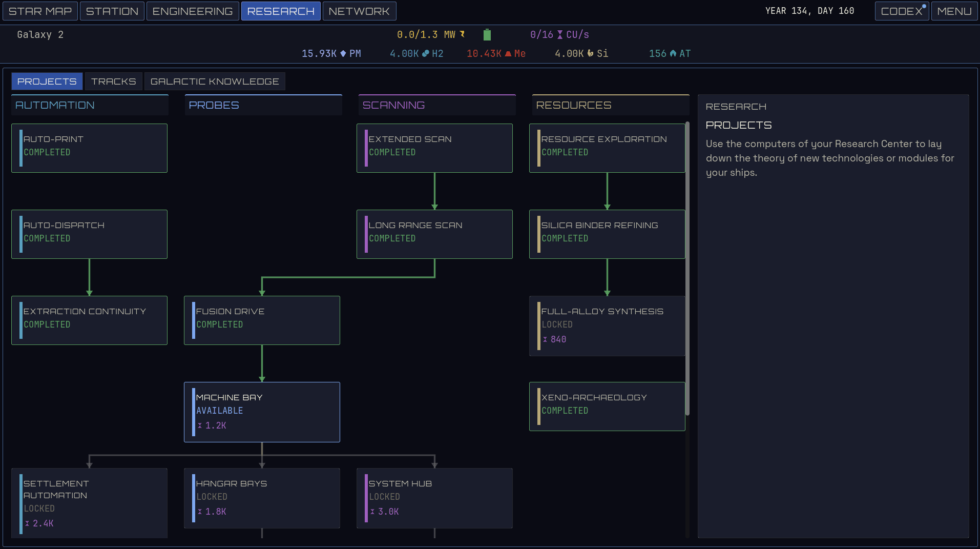
Task: Select the Projects sub-tab
Action: tap(47, 82)
